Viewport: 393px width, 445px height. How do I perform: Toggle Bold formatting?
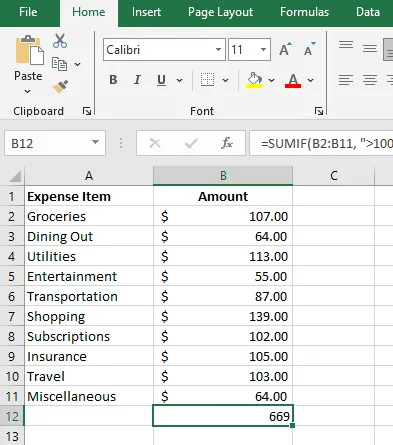tap(113, 80)
